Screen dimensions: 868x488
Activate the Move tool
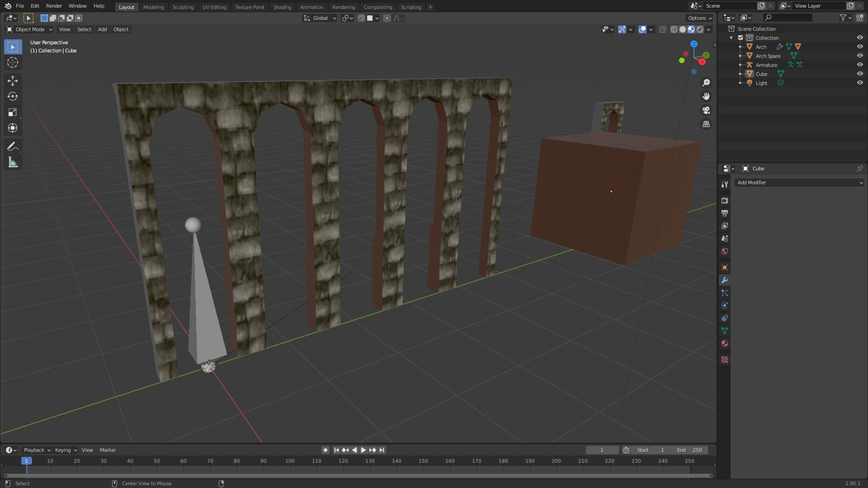[x=12, y=81]
